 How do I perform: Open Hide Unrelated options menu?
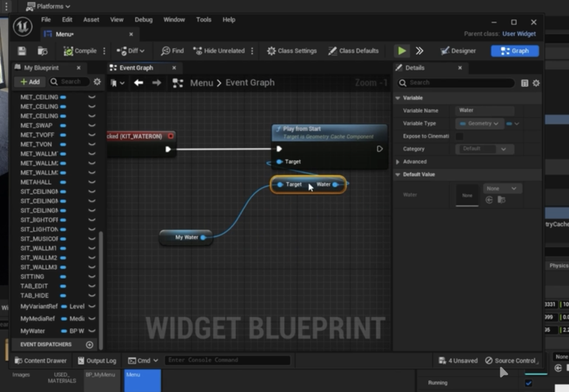pos(252,51)
